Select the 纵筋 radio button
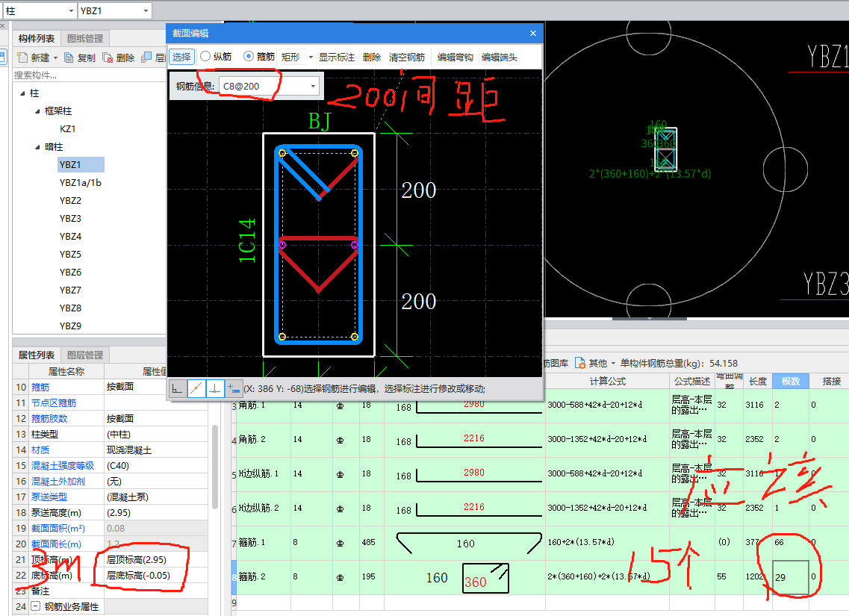This screenshot has height=616, width=849. click(205, 56)
